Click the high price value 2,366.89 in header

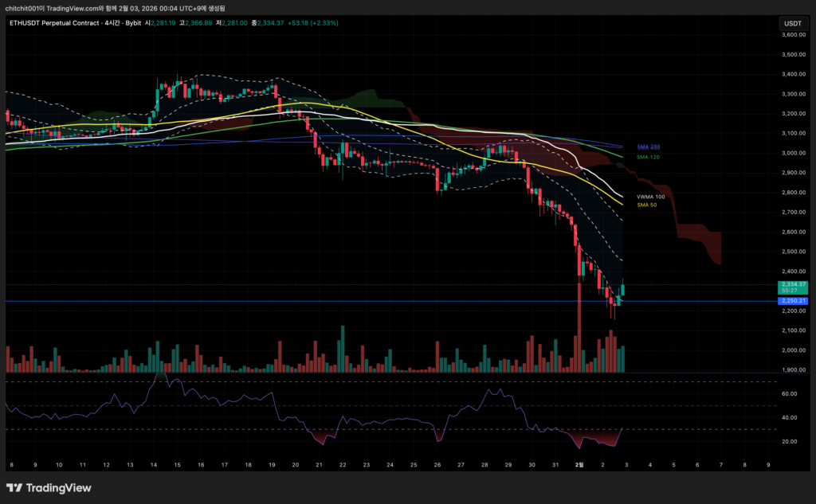tap(196, 23)
